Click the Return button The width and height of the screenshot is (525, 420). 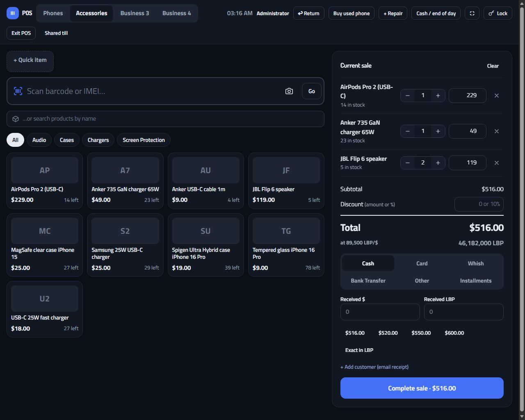(x=309, y=13)
